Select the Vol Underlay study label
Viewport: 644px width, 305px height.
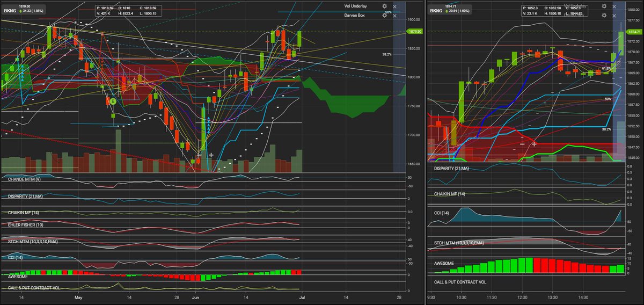[357, 6]
